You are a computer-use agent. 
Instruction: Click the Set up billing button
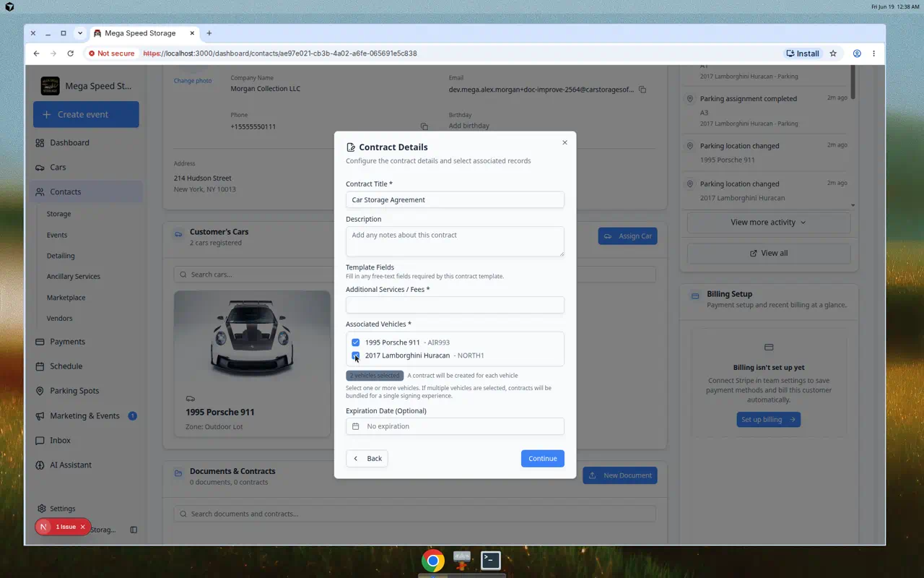point(768,420)
